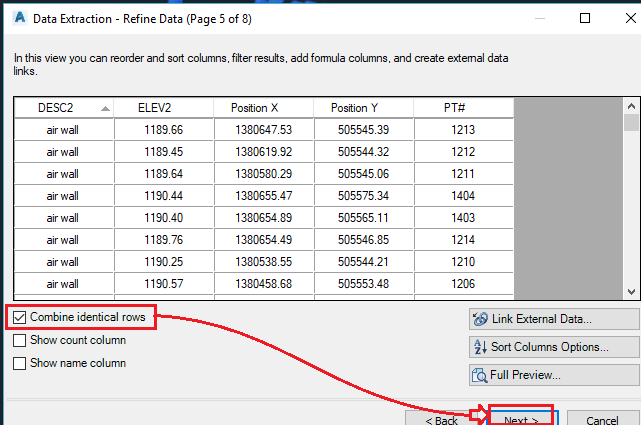This screenshot has height=425, width=641.
Task: Open the Full Preview window
Action: tap(554, 375)
